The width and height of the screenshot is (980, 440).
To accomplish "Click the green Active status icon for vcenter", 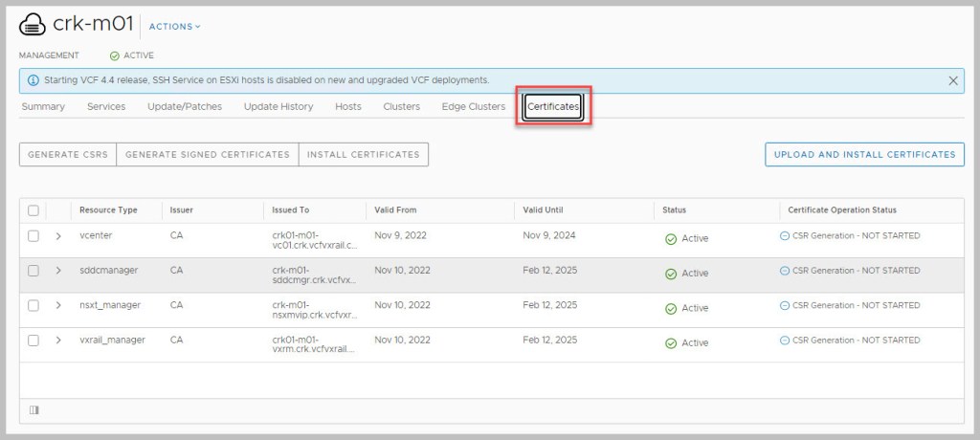I will point(671,238).
